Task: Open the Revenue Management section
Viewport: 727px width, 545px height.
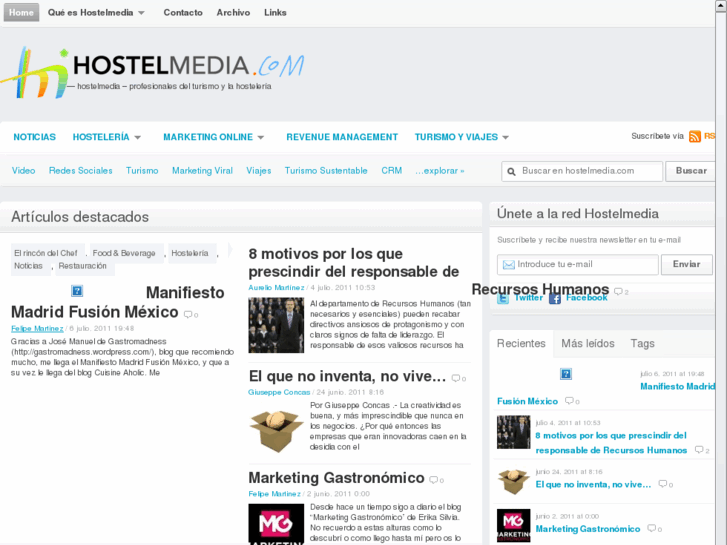Action: [x=342, y=137]
